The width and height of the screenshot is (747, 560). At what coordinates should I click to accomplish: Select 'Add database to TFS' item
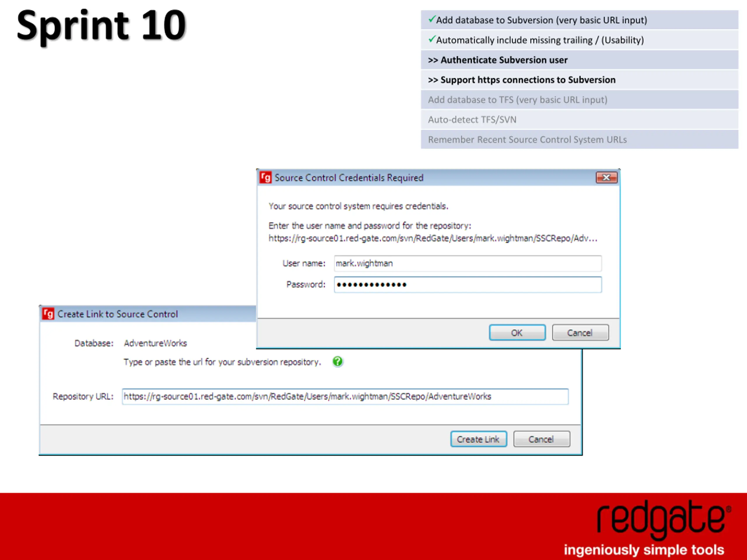point(580,99)
